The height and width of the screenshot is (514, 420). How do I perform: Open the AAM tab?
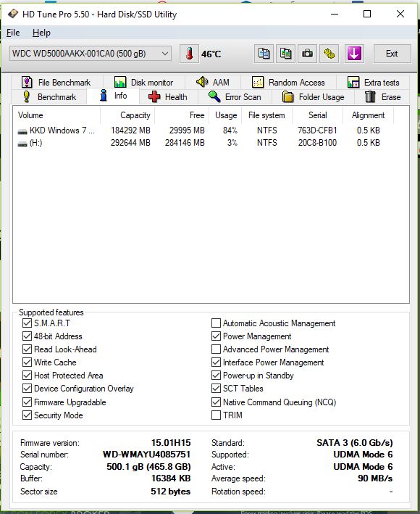click(x=213, y=82)
